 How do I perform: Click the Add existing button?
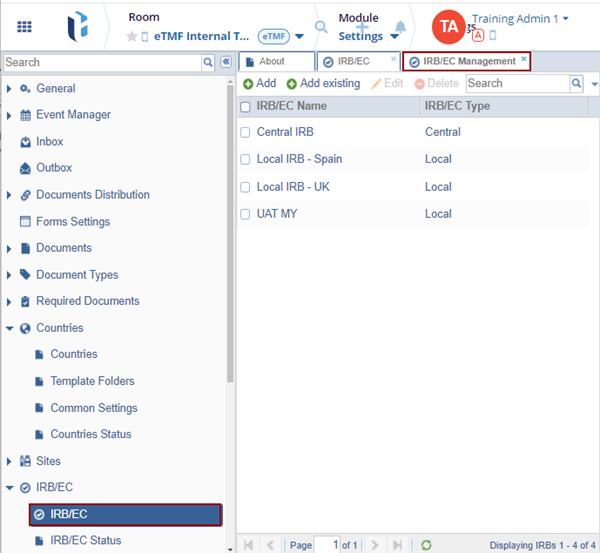coord(323,84)
